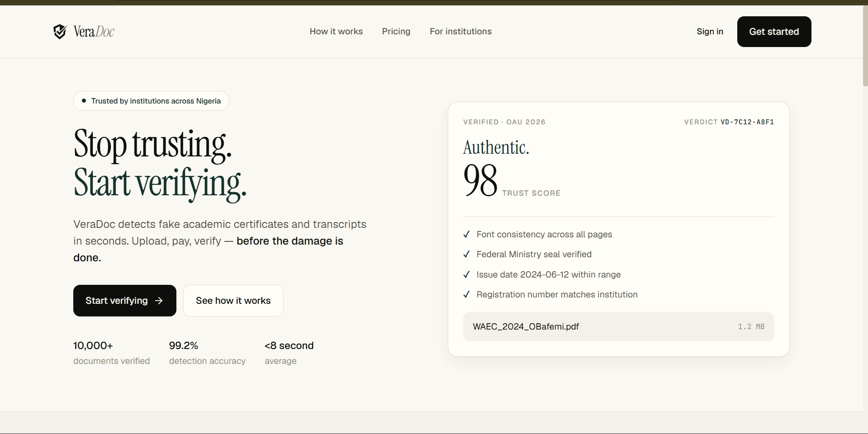Click the WAEC_2024_OBafemi.pdf file row

[x=618, y=326]
